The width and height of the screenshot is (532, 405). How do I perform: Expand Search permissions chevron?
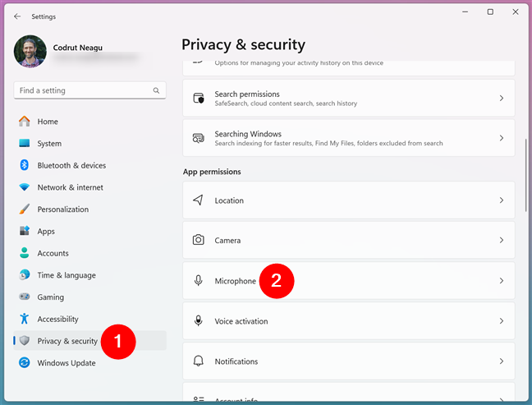point(502,98)
